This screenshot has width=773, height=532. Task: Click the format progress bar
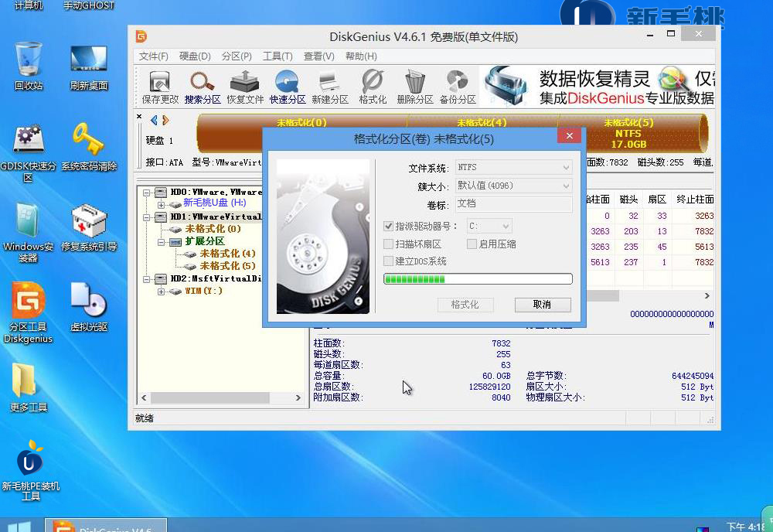click(x=478, y=279)
